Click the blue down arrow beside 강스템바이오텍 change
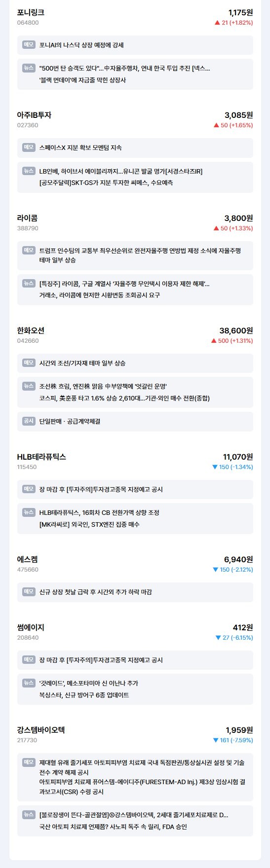270x868 pixels. point(215,740)
